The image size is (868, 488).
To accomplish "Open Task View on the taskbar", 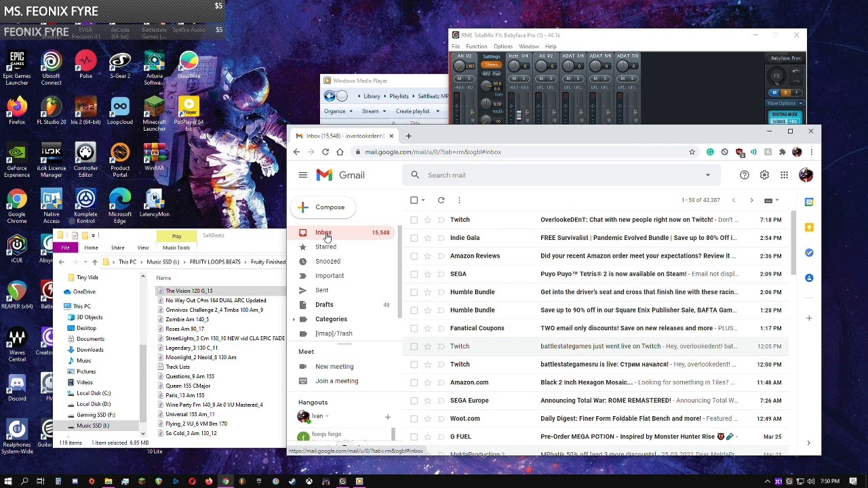I will tap(41, 481).
